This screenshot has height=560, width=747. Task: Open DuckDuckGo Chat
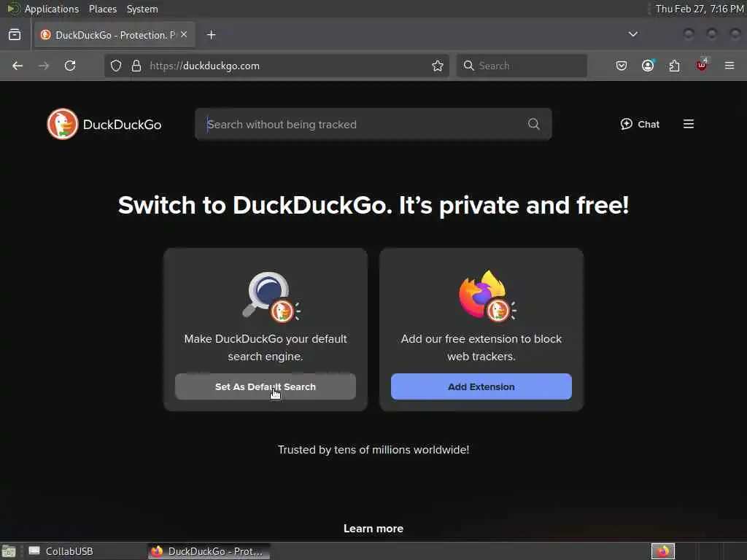point(640,124)
